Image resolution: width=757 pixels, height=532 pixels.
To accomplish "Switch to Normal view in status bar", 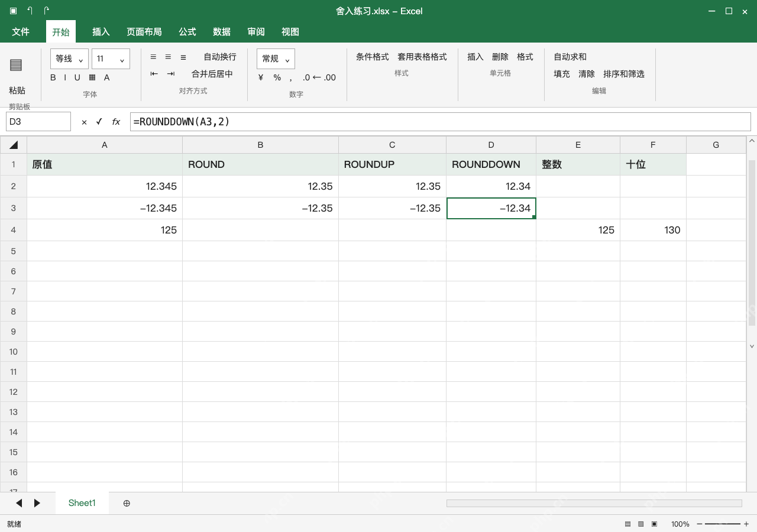I will click(x=627, y=524).
